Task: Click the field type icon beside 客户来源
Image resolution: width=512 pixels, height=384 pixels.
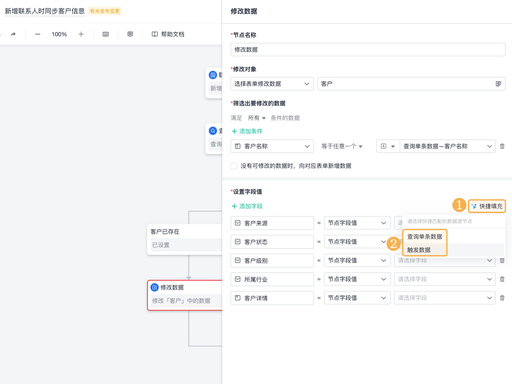Action: [238, 223]
